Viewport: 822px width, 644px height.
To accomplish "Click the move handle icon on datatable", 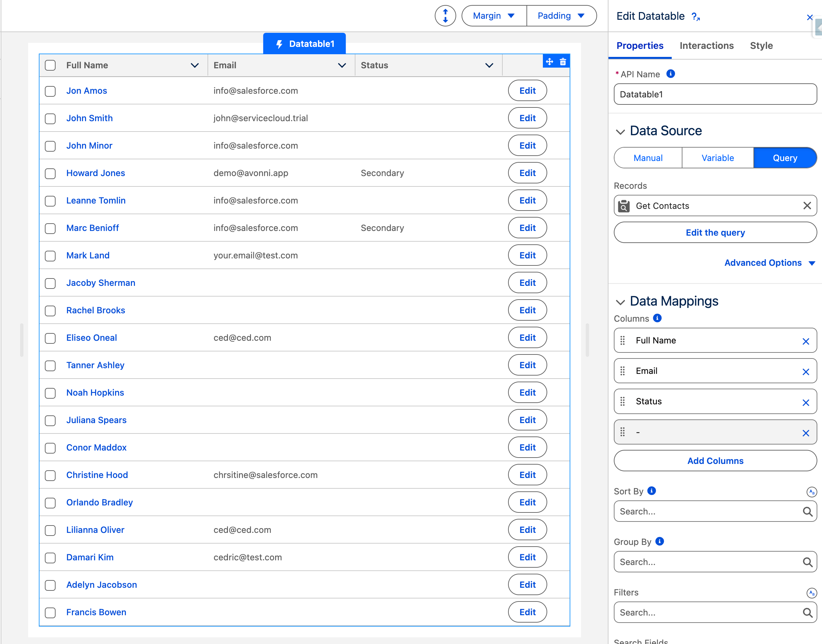I will 549,62.
